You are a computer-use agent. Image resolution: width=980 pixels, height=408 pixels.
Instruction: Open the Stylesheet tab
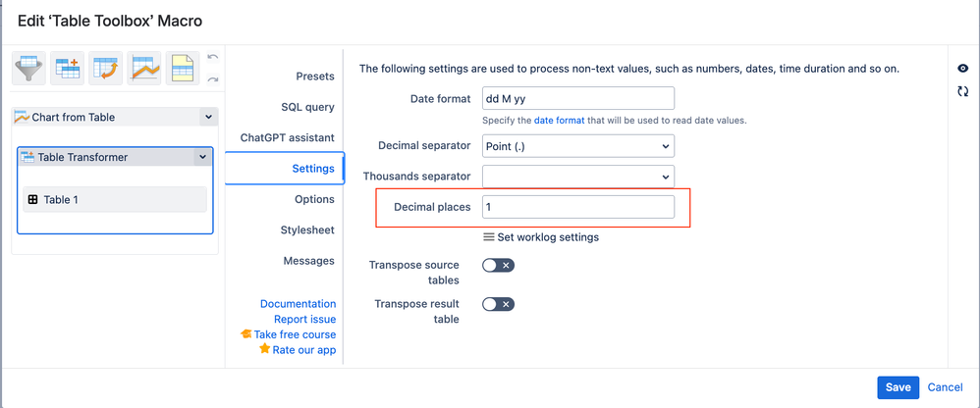tap(306, 229)
